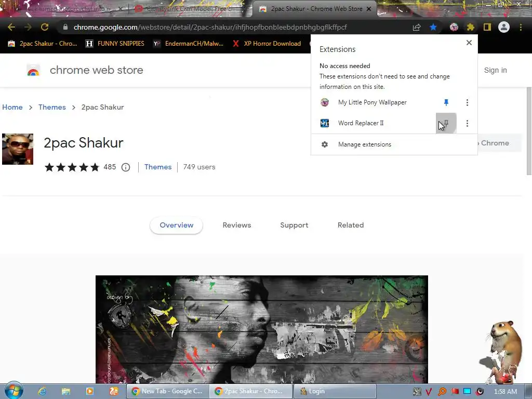Viewport: 532px width, 399px height.
Task: Select the Reviews tab
Action: [x=237, y=225]
